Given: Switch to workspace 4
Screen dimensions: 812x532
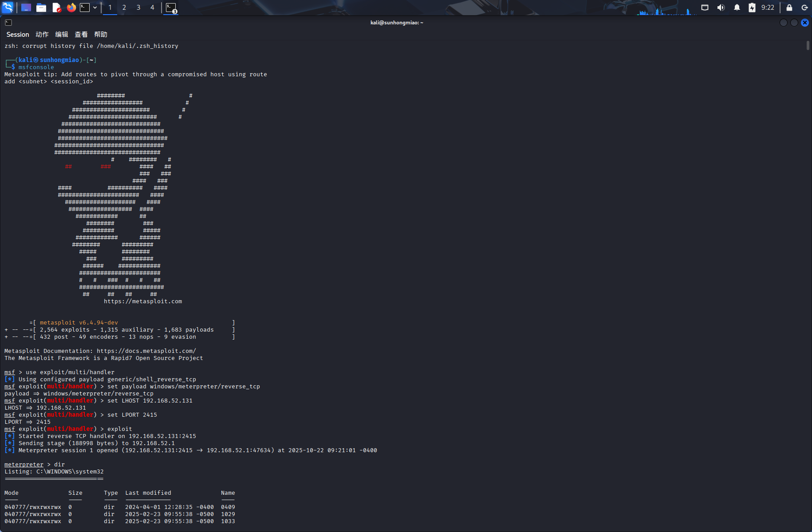Looking at the screenshot, I should (x=152, y=8).
